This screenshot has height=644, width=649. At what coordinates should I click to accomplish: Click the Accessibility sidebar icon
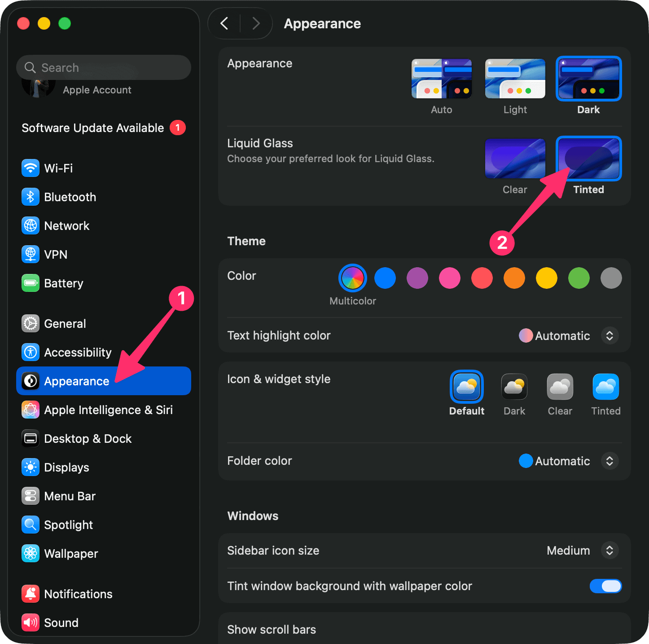coord(31,352)
